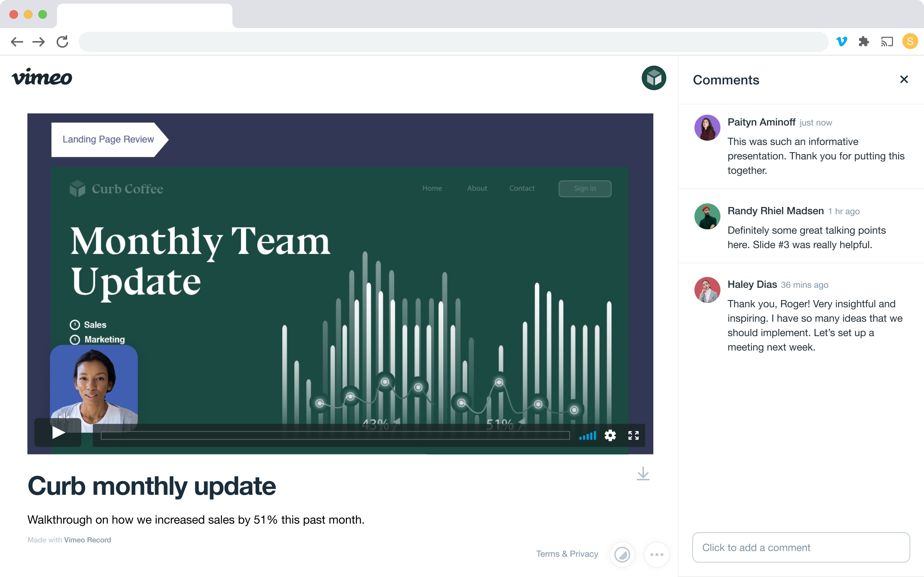Viewport: 924px width, 577px height.
Task: Play the Curb monthly update video
Action: tap(58, 433)
